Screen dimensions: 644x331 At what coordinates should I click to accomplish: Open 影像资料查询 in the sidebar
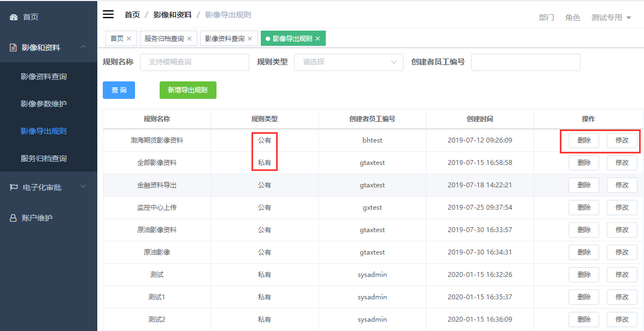point(49,76)
